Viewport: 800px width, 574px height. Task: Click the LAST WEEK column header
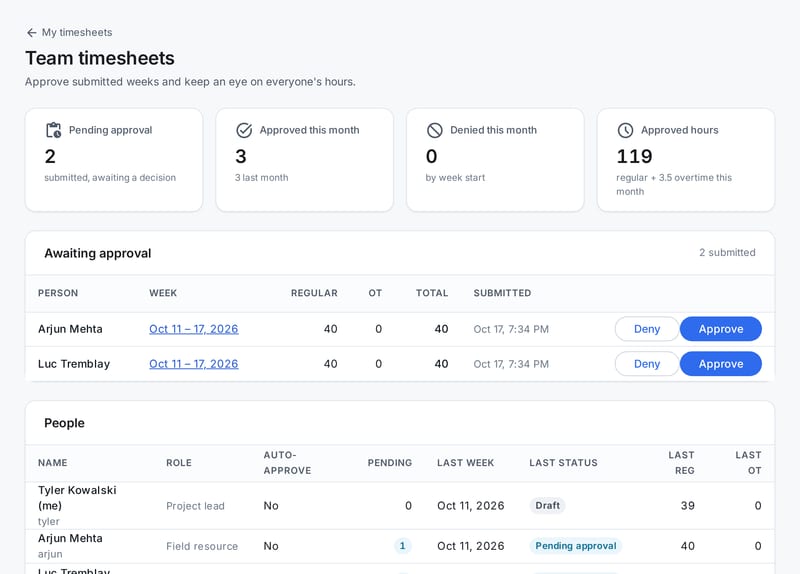465,463
